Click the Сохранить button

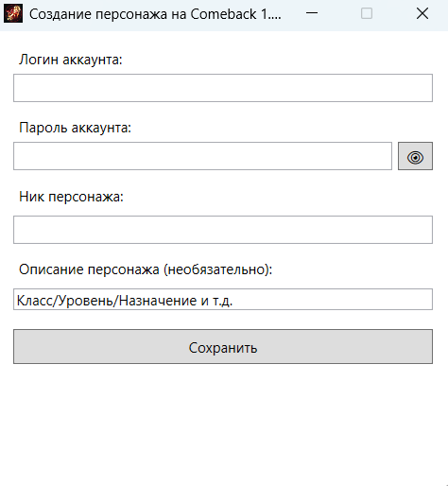click(x=223, y=347)
